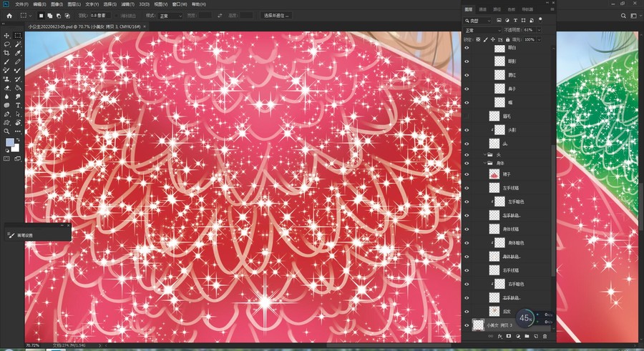Click the 羽化 feather value field
Image resolution: width=644 pixels, height=351 pixels.
(x=100, y=16)
